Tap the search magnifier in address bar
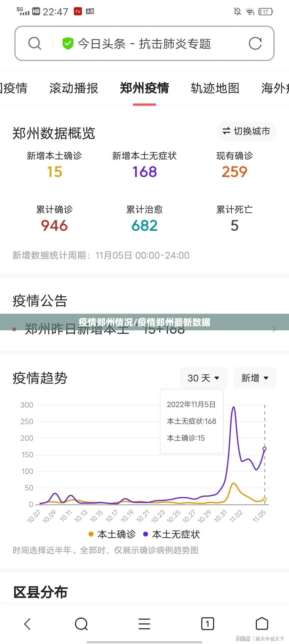The image size is (289, 644). click(35, 43)
